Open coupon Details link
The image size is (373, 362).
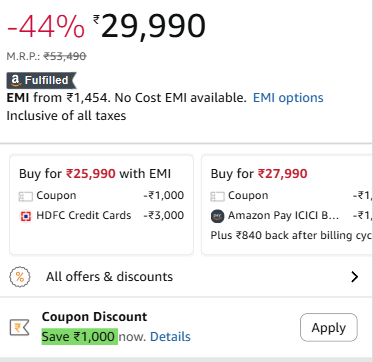(170, 337)
